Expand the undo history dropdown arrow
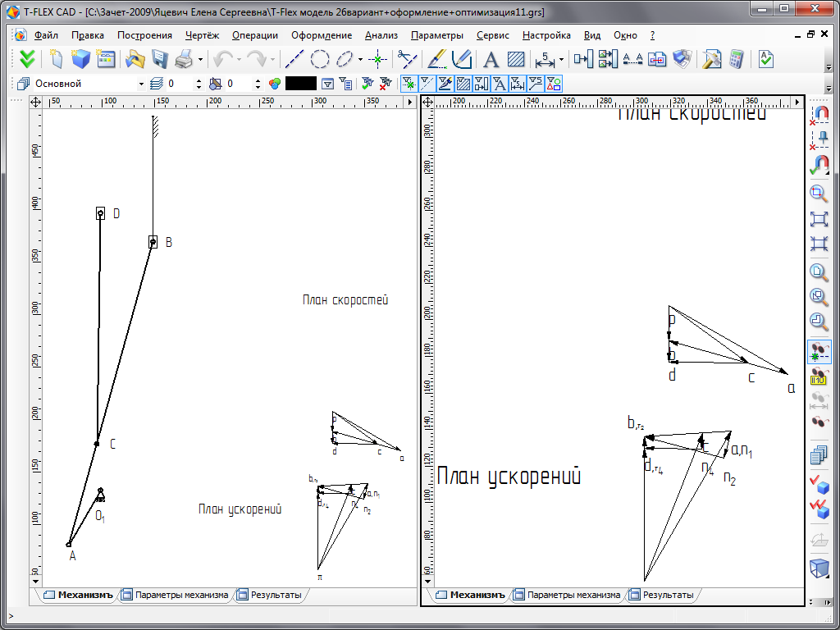 pyautogui.click(x=239, y=59)
